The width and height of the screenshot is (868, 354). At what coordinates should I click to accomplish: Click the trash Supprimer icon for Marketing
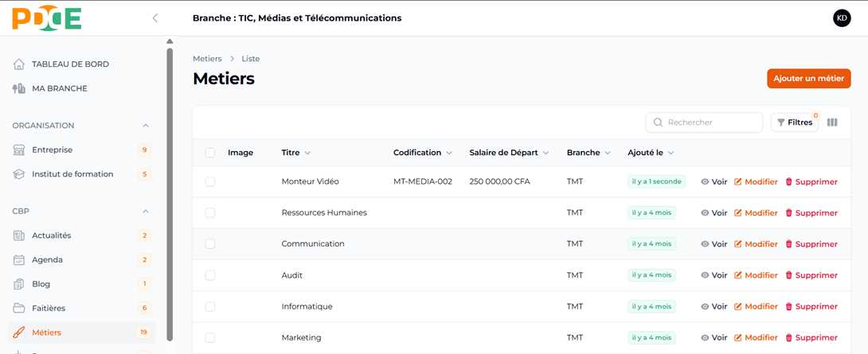(x=789, y=338)
